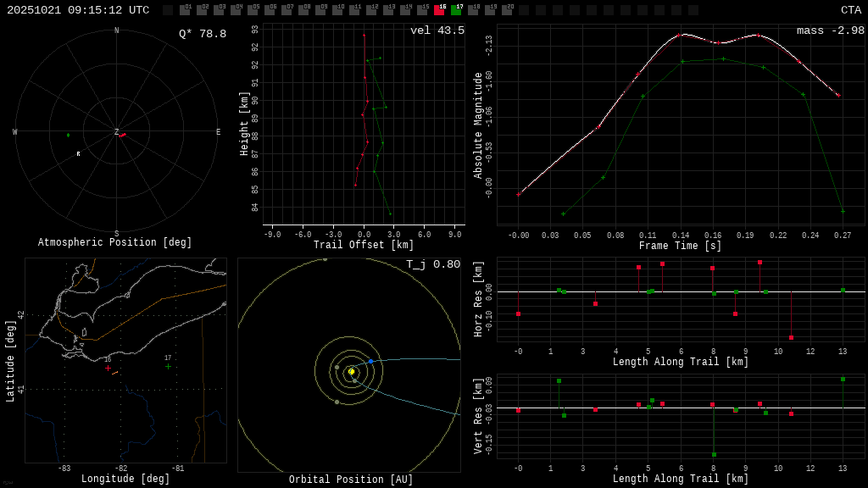The image size is (868, 488).
Task: Click the yellow Sun in orbital plot
Action: [x=351, y=371]
